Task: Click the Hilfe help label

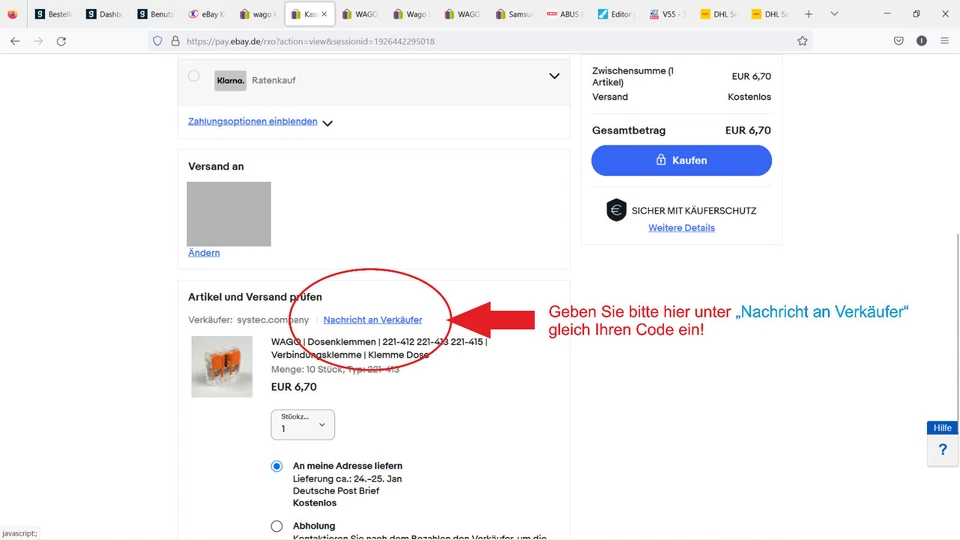Action: pyautogui.click(x=942, y=427)
